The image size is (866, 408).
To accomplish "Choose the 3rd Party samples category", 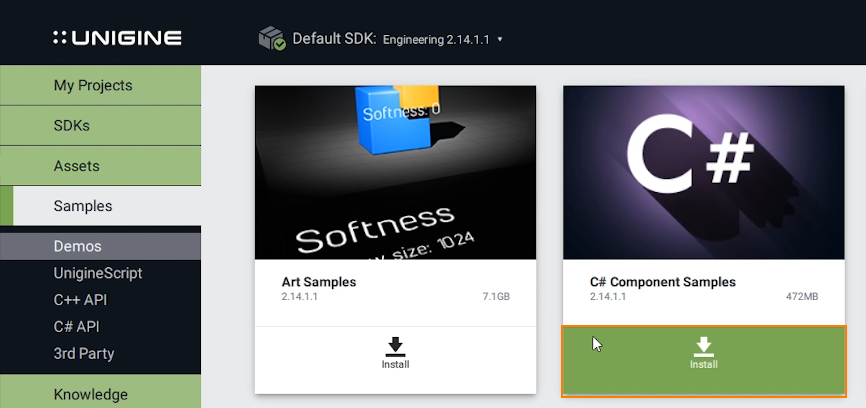I will pyautogui.click(x=84, y=353).
